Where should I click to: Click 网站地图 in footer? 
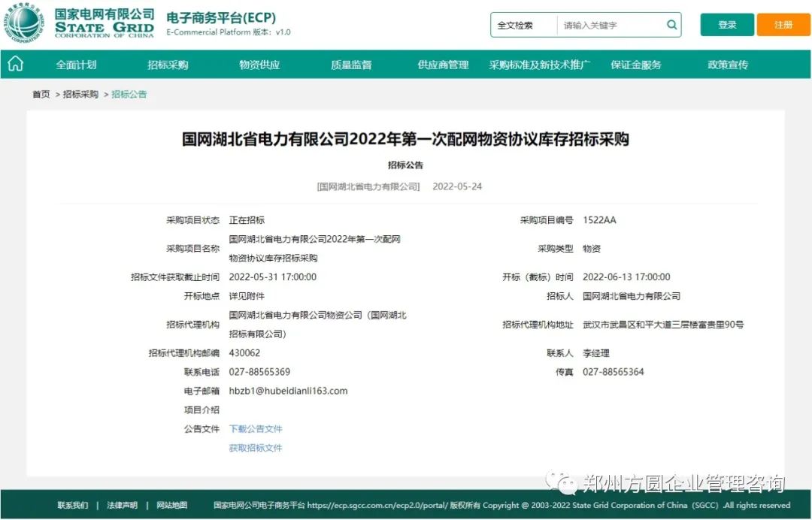pos(171,505)
